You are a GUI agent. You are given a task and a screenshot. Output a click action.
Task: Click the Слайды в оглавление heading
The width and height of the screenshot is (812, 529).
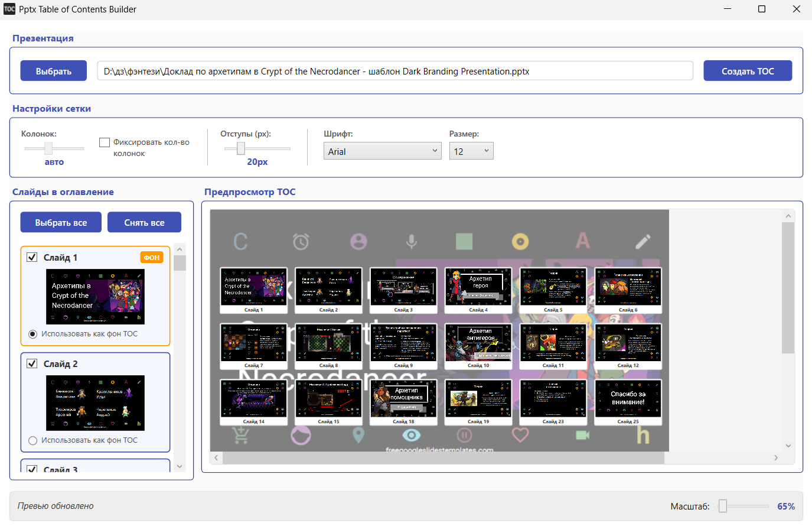click(63, 192)
